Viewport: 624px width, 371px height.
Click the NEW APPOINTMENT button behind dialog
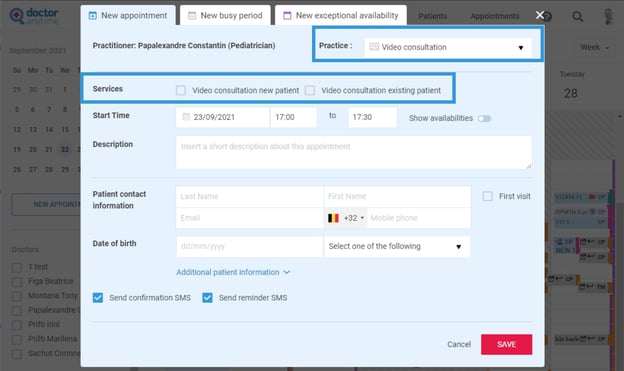pyautogui.click(x=46, y=205)
